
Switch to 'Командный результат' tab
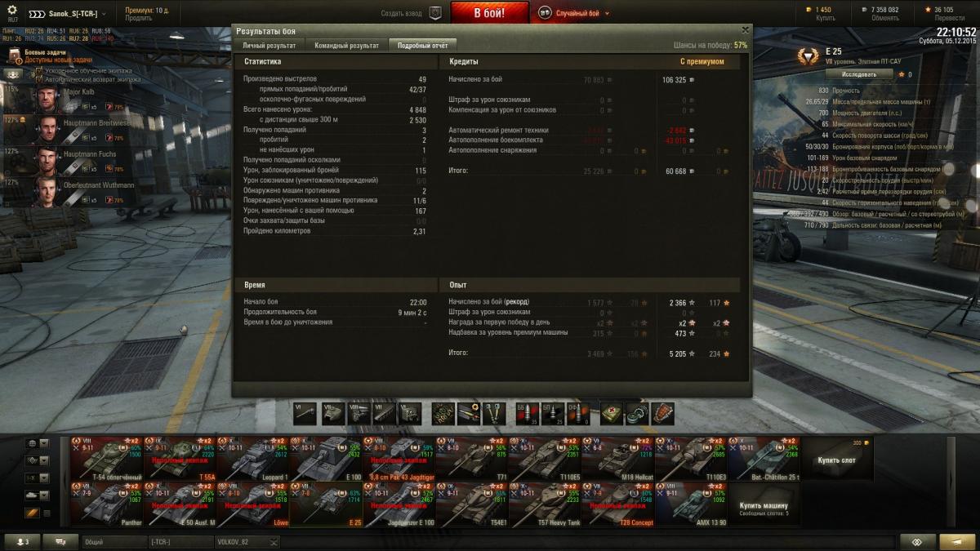[346, 46]
